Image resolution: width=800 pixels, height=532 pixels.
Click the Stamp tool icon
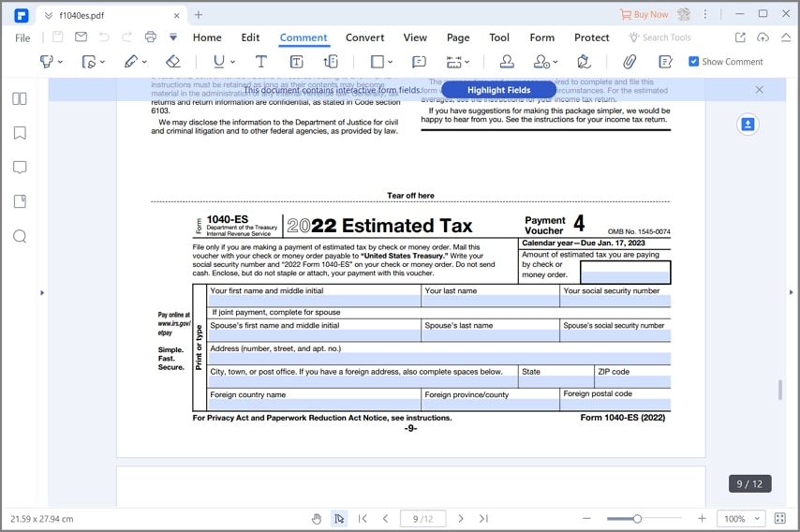click(x=507, y=62)
